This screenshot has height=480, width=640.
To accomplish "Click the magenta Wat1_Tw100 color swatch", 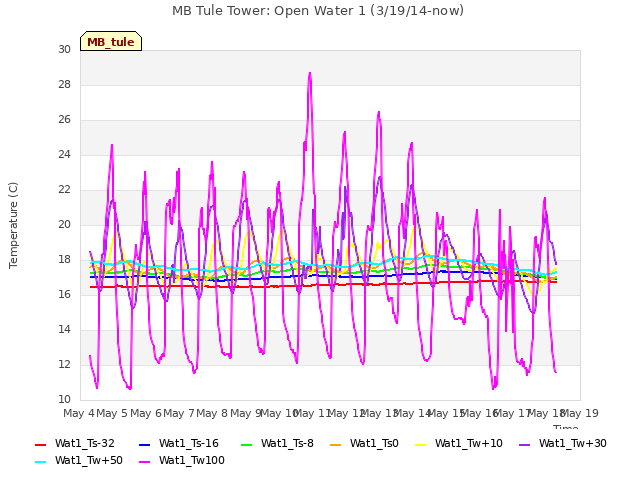I will (x=144, y=462).
